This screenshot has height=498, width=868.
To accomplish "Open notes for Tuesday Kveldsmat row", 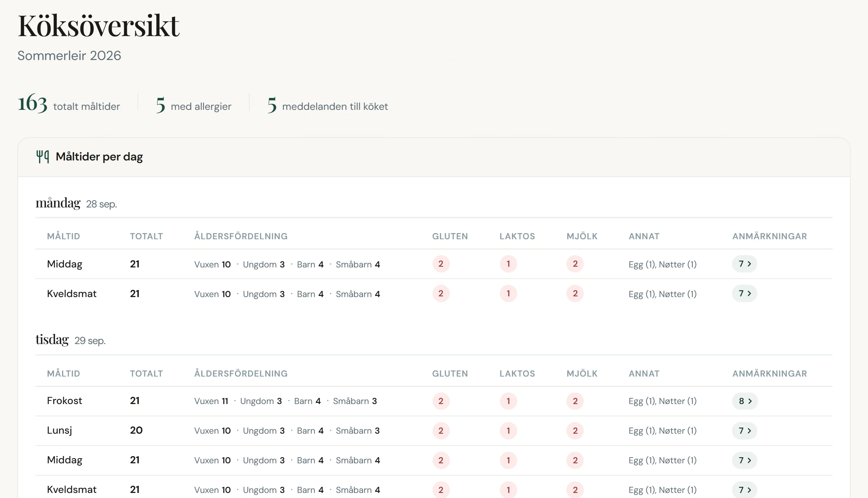I will 745,490.
